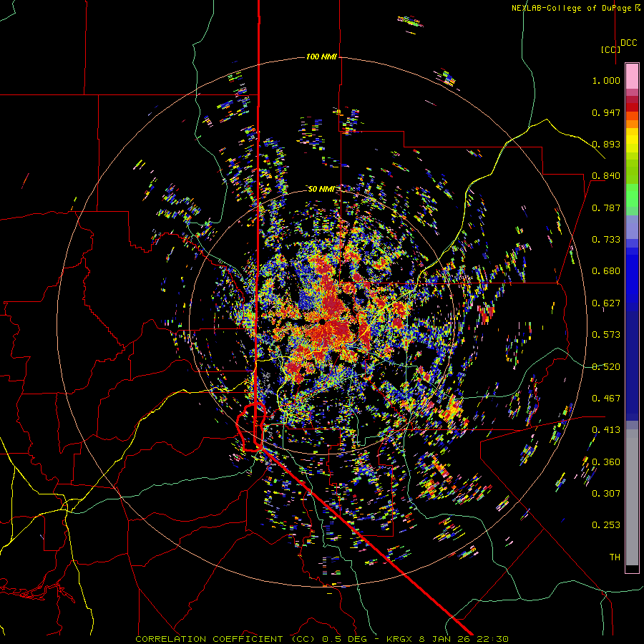Click the 0.947 color scale label
644x644 pixels.
(x=606, y=112)
